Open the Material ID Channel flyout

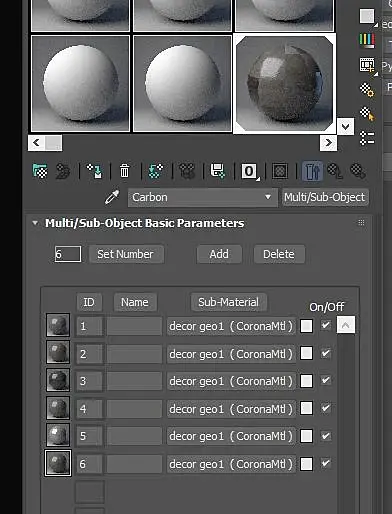pyautogui.click(x=249, y=172)
